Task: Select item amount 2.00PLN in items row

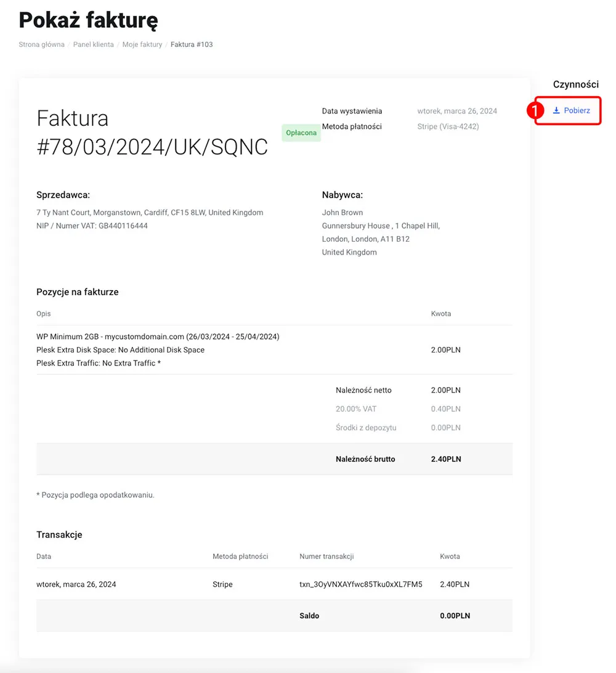Action: click(x=446, y=350)
